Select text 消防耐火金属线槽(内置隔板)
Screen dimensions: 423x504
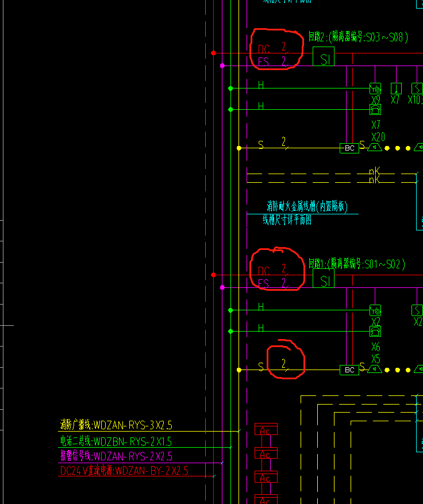[x=307, y=207]
